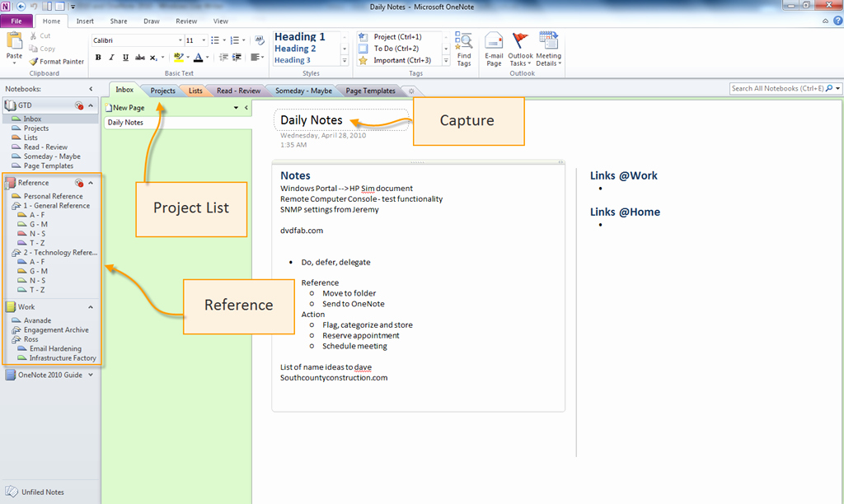Screen dimensions: 844x504
Task: Apply Bold formatting
Action: coord(98,58)
